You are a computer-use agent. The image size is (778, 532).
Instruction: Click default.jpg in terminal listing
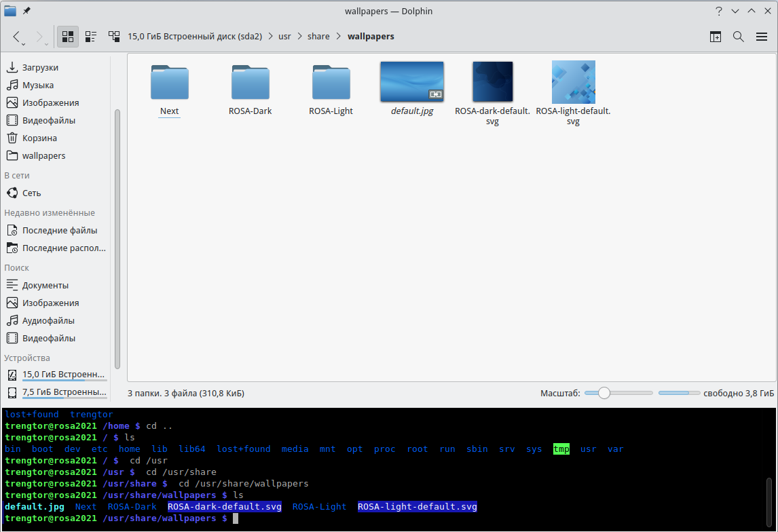coord(34,507)
